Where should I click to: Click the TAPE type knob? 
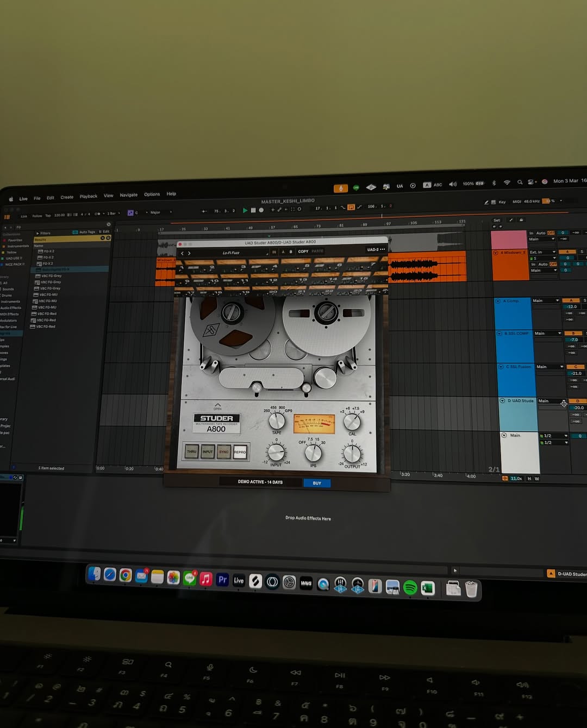(x=277, y=421)
